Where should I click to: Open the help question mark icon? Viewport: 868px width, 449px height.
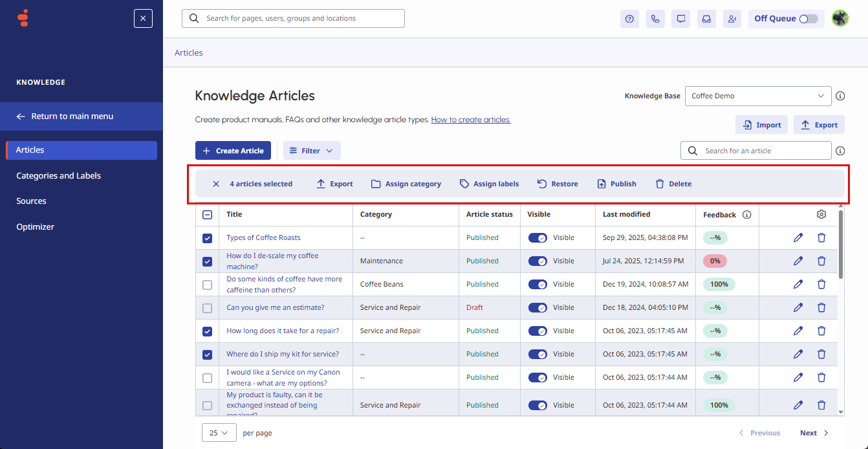tap(629, 19)
